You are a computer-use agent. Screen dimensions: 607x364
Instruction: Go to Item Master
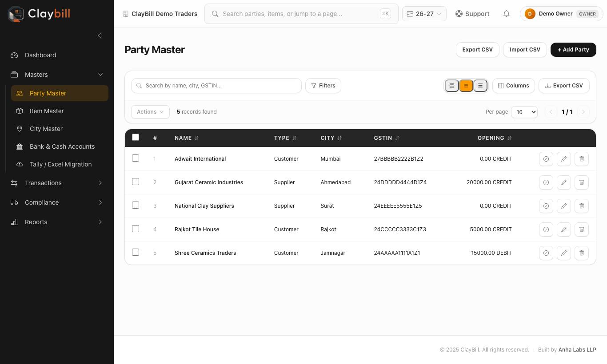pyautogui.click(x=60, y=111)
